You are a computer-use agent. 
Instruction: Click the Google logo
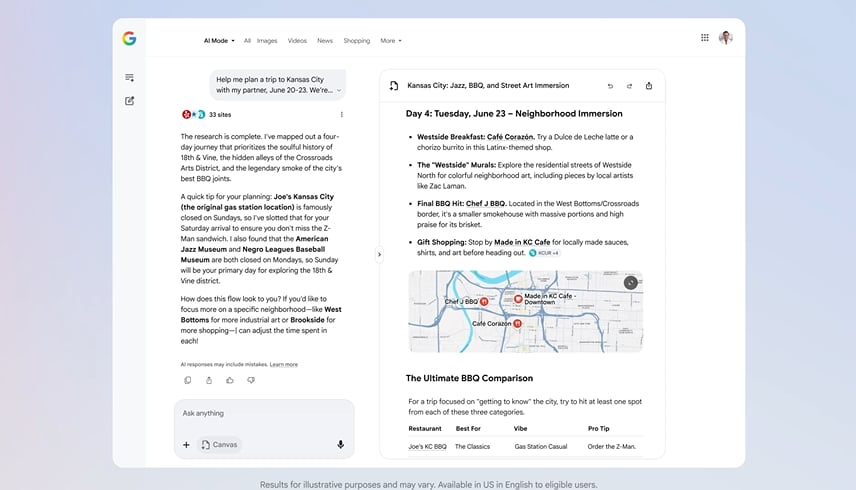point(129,39)
